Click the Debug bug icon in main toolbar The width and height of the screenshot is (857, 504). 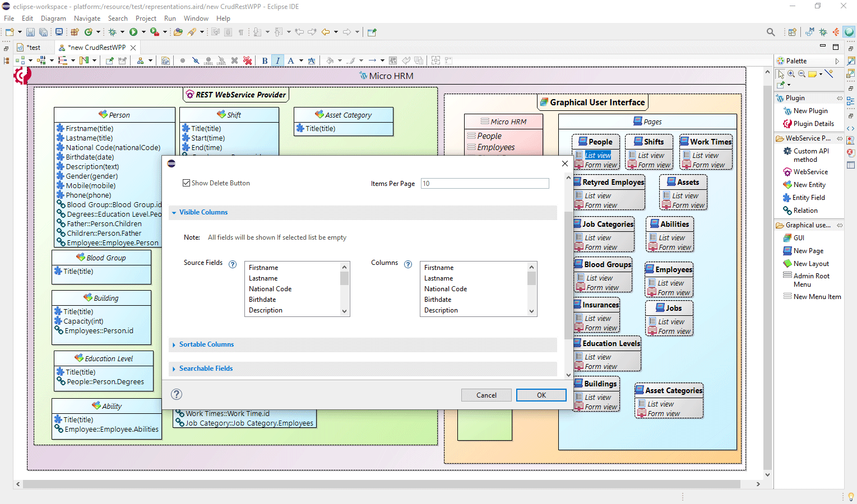pos(113,32)
